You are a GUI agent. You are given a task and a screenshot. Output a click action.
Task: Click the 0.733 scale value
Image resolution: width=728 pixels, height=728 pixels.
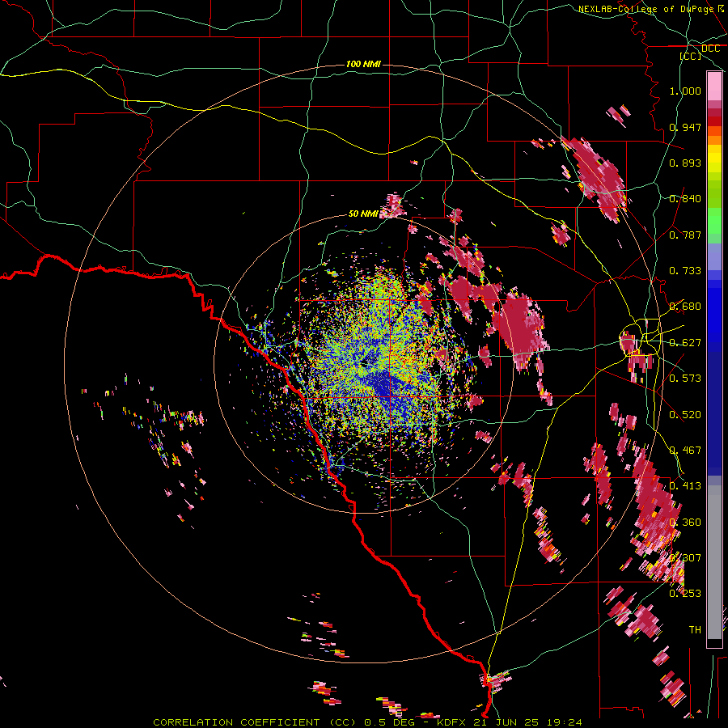click(x=685, y=271)
